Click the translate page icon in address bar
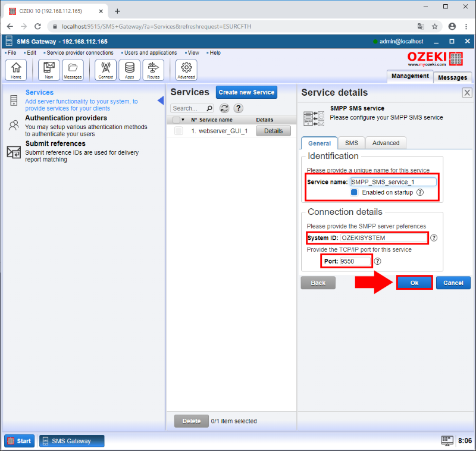The width and height of the screenshot is (476, 451). pyautogui.click(x=421, y=26)
